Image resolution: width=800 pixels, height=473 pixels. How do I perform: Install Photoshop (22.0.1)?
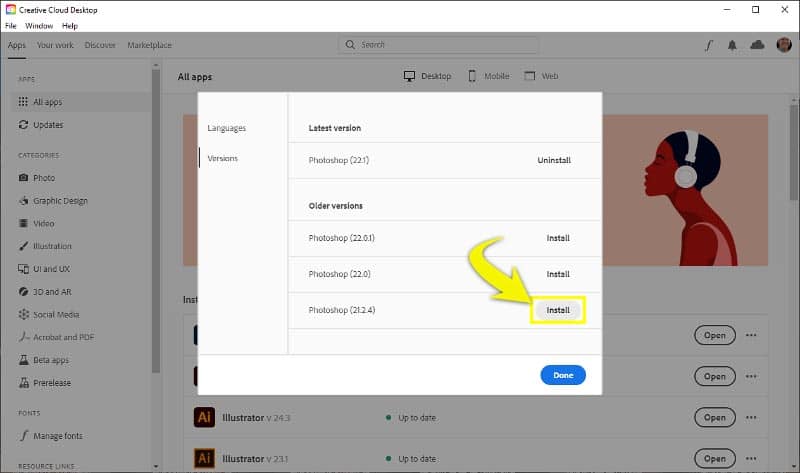click(x=558, y=238)
